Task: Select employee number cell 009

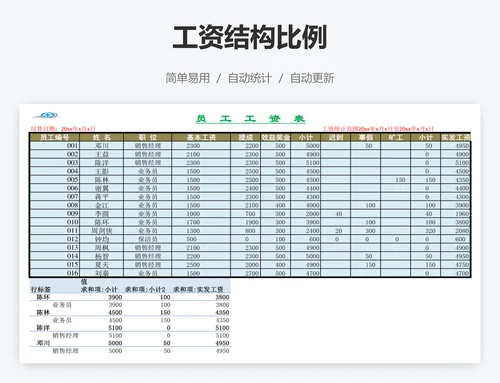Action: 55,213
